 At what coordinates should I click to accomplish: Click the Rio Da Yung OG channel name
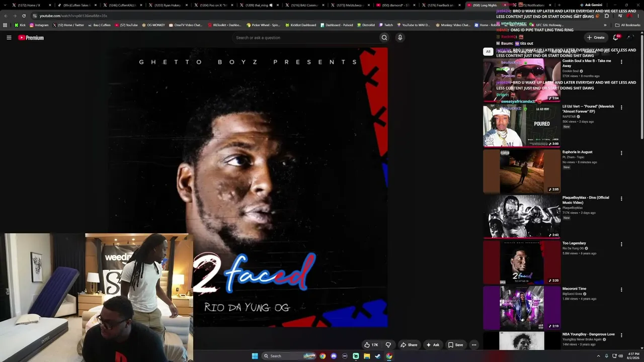pyautogui.click(x=573, y=248)
